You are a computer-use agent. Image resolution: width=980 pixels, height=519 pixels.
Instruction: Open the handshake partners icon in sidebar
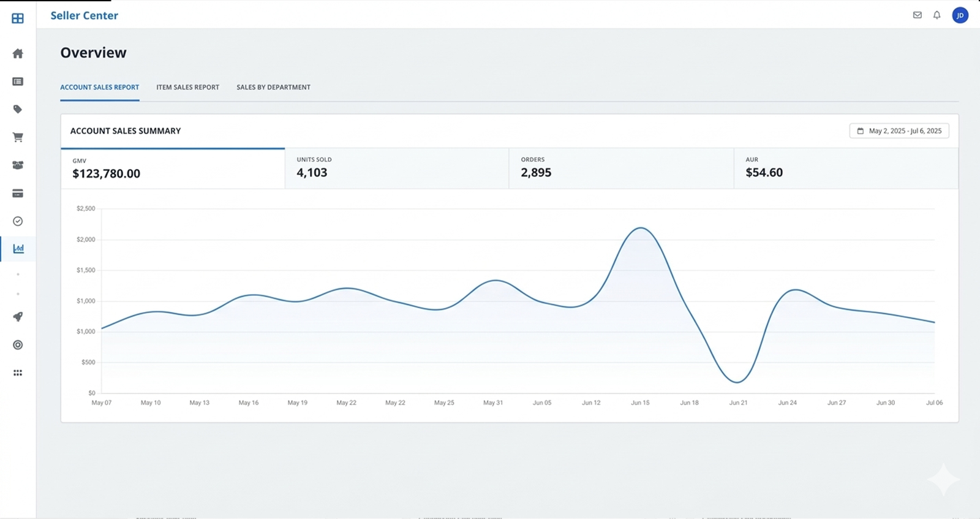tap(18, 165)
